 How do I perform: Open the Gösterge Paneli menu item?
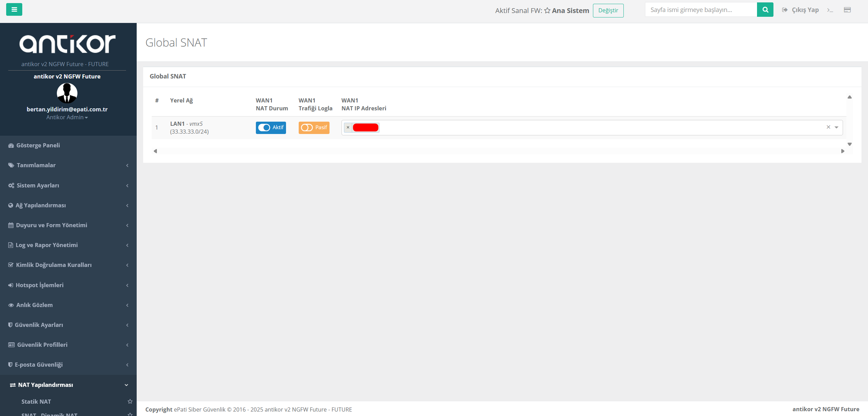point(38,145)
